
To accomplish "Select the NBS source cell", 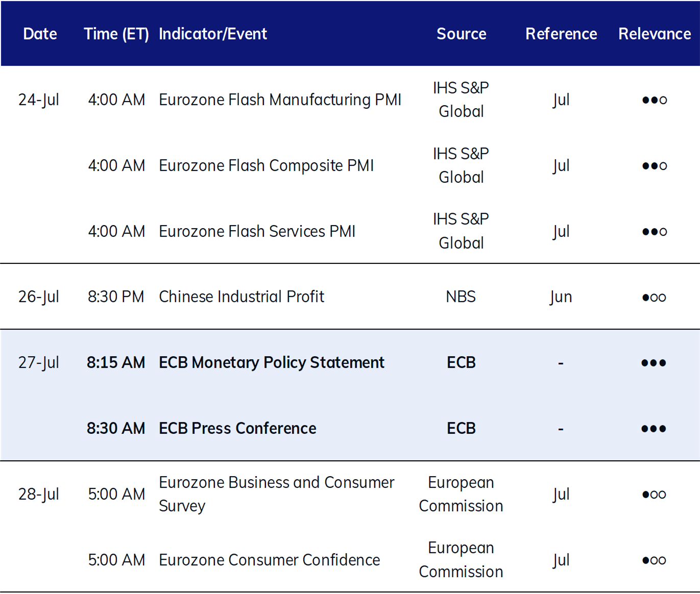I will coord(461,296).
